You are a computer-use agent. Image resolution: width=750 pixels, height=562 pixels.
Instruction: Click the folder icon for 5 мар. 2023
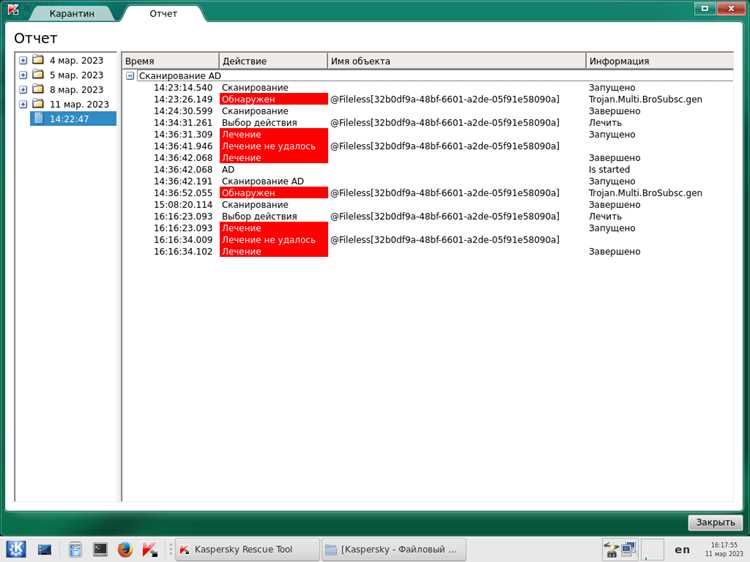(x=38, y=75)
